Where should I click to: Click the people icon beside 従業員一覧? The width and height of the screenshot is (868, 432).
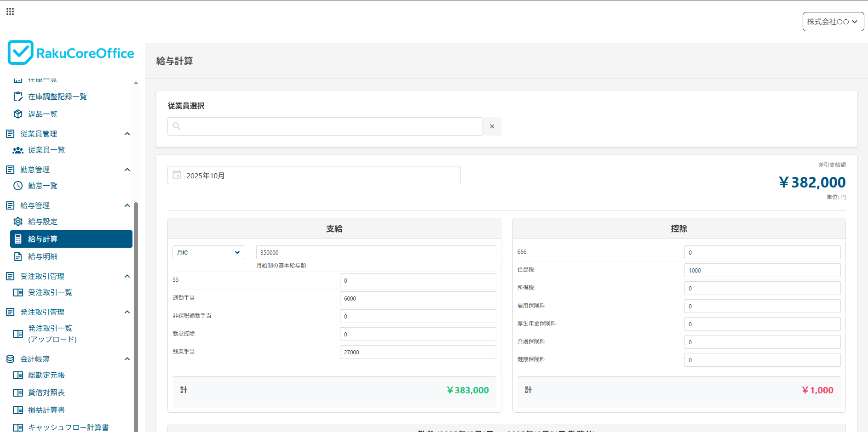pyautogui.click(x=18, y=150)
